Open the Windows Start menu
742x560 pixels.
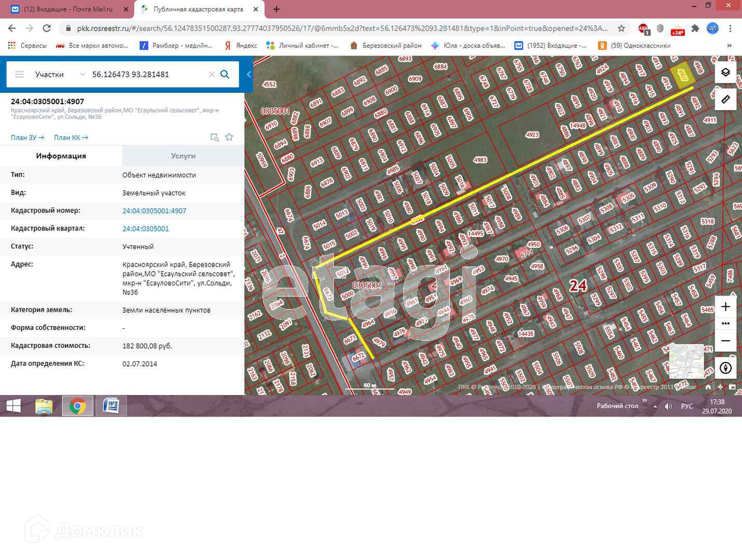(x=13, y=406)
